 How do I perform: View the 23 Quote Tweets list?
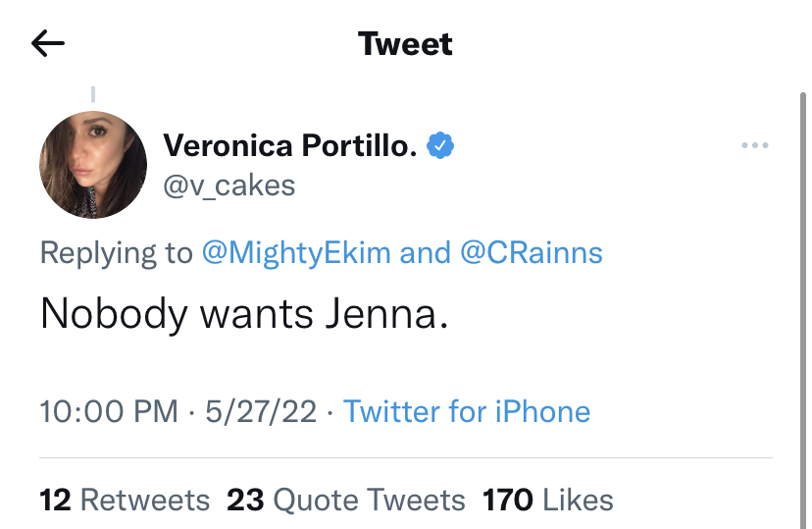click(x=346, y=500)
